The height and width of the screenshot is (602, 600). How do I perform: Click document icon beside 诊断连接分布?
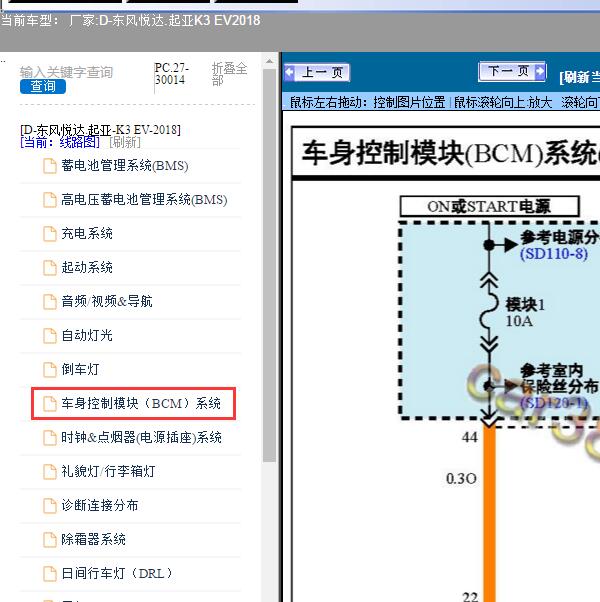pos(50,505)
